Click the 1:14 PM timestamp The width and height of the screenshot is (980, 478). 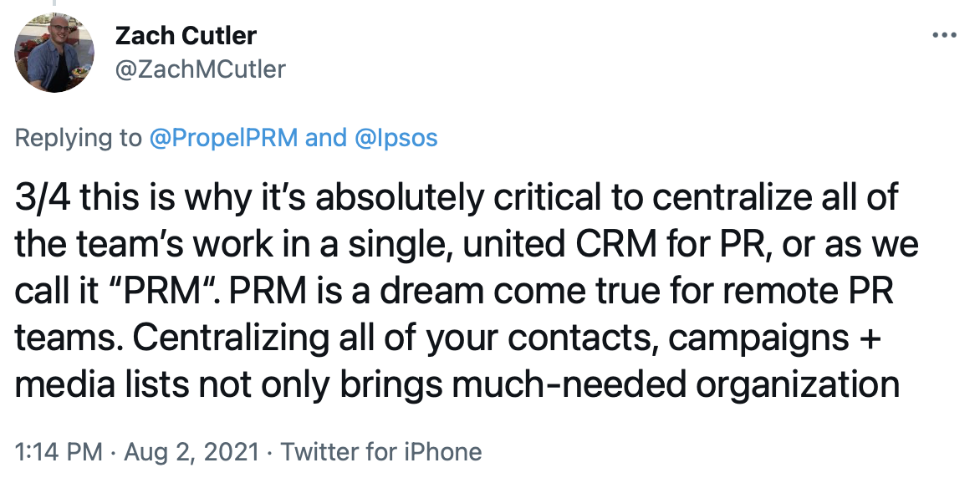coord(59,451)
